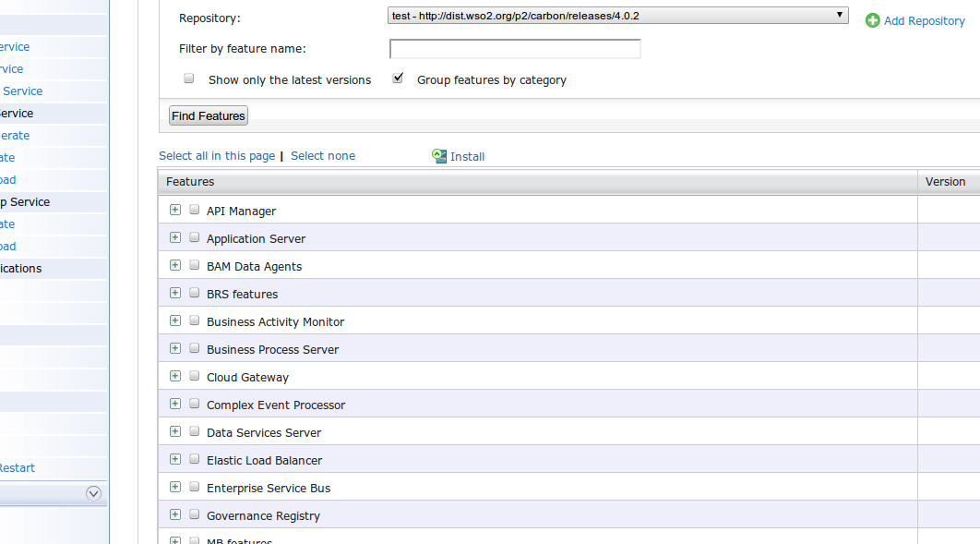The width and height of the screenshot is (980, 544).
Task: Check the API Manager feature checkbox
Action: click(195, 210)
